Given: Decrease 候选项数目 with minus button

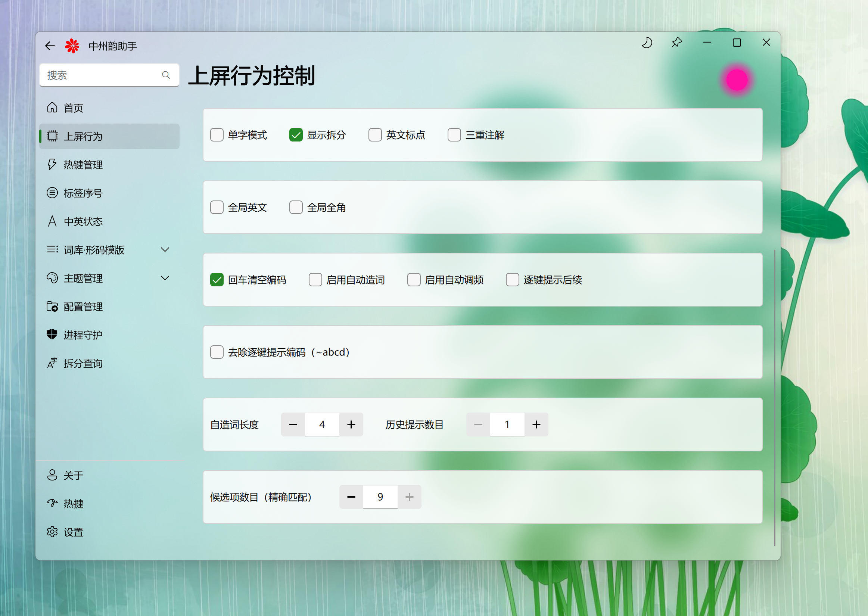Looking at the screenshot, I should point(351,497).
